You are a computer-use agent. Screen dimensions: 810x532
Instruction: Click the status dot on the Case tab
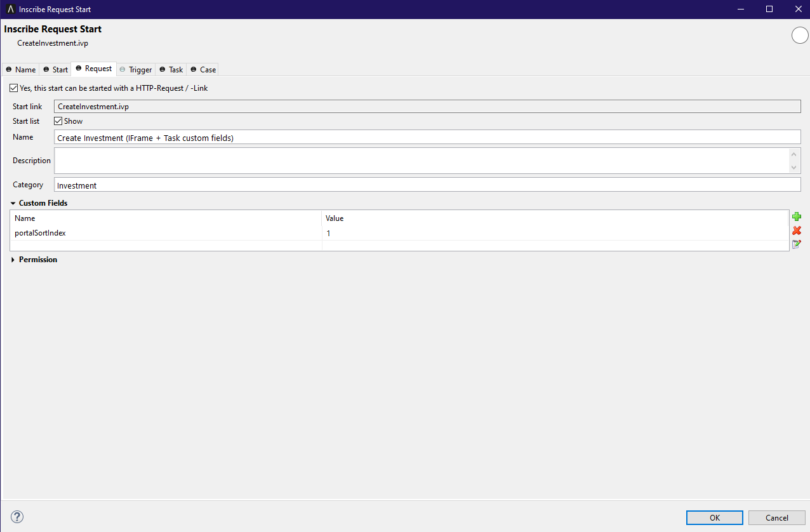(194, 70)
